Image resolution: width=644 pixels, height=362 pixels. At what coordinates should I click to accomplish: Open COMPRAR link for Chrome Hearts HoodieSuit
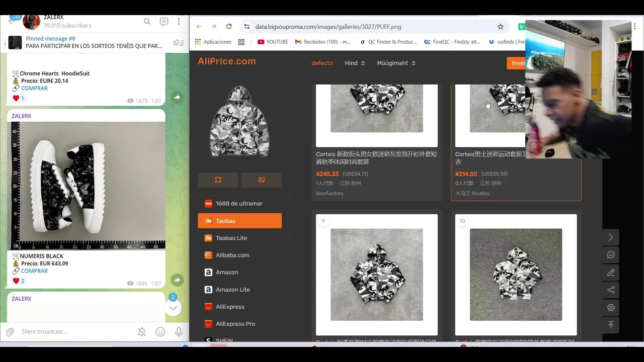[x=34, y=88]
